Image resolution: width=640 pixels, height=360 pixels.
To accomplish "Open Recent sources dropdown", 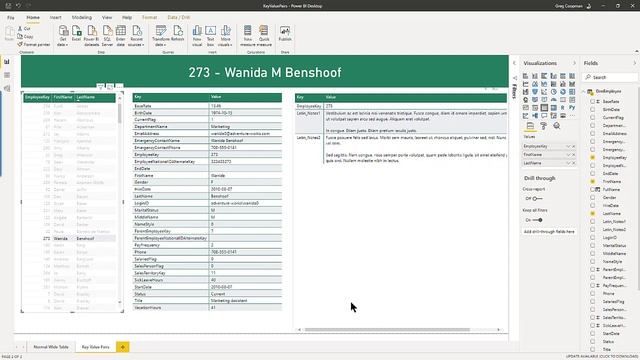I will pos(137,36).
